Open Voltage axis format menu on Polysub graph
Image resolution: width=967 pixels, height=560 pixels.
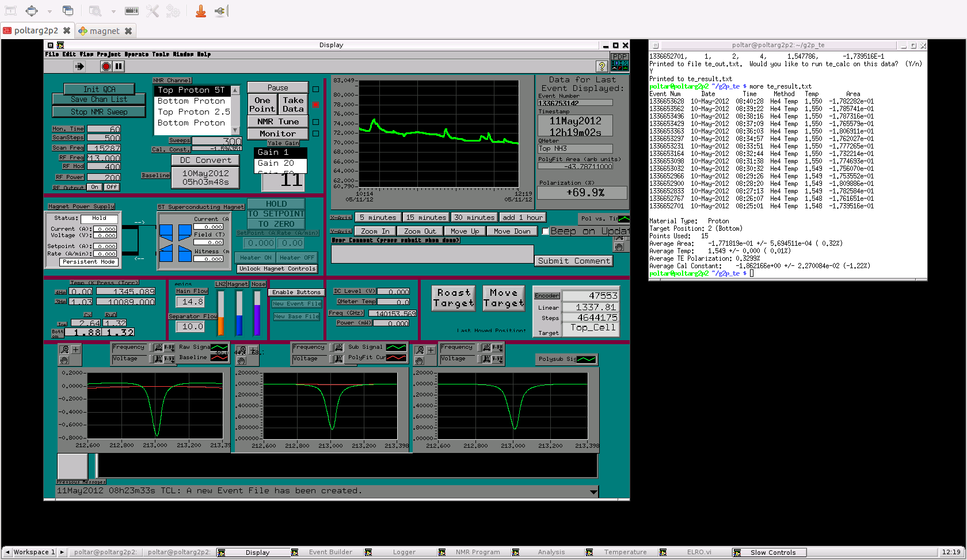(x=497, y=359)
